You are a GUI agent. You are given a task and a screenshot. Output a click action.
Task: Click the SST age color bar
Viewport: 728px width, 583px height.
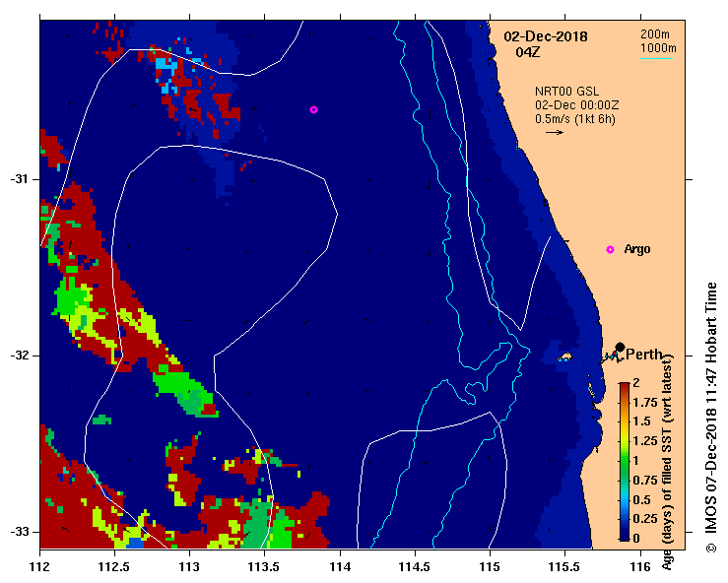click(625, 462)
